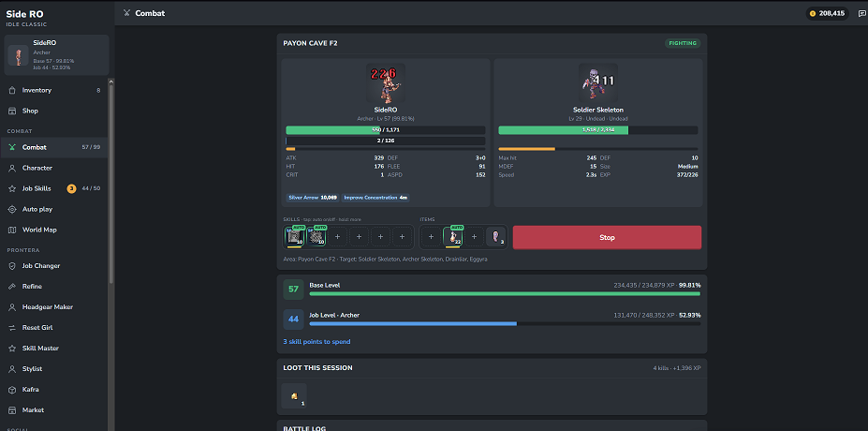Image resolution: width=868 pixels, height=431 pixels.
Task: Toggle the auto potion item with count 22
Action: tap(453, 237)
